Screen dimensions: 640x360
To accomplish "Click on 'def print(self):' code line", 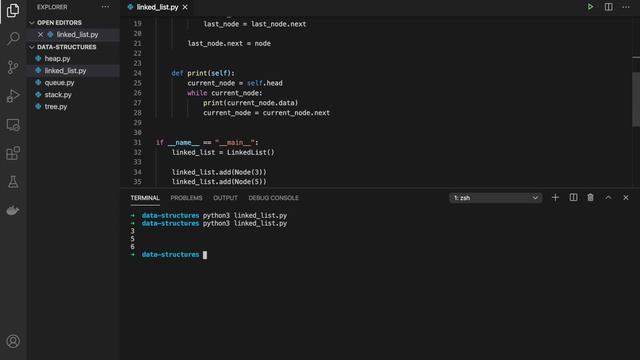I will pos(203,73).
